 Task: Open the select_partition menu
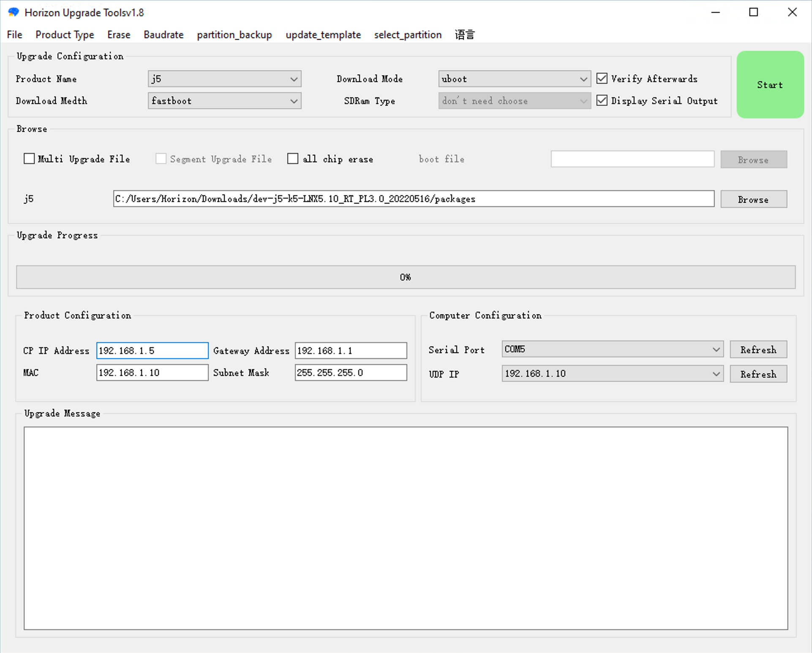point(408,35)
